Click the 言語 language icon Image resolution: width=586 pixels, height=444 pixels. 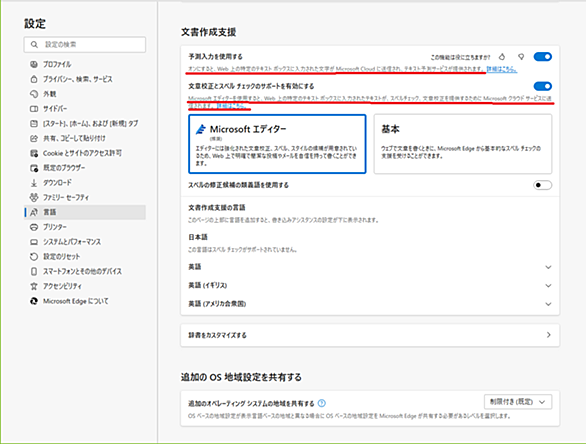tap(34, 212)
